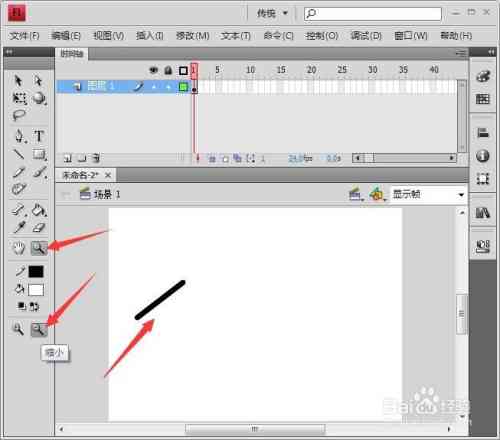Expand the timeline panel options menu
The image size is (500, 440).
tap(461, 53)
